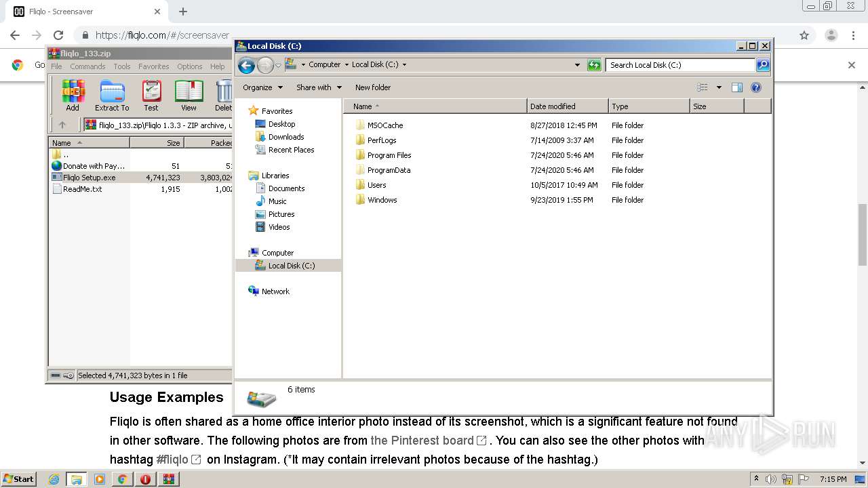
Task: Open the Organize dropdown menu
Action: (x=262, y=87)
